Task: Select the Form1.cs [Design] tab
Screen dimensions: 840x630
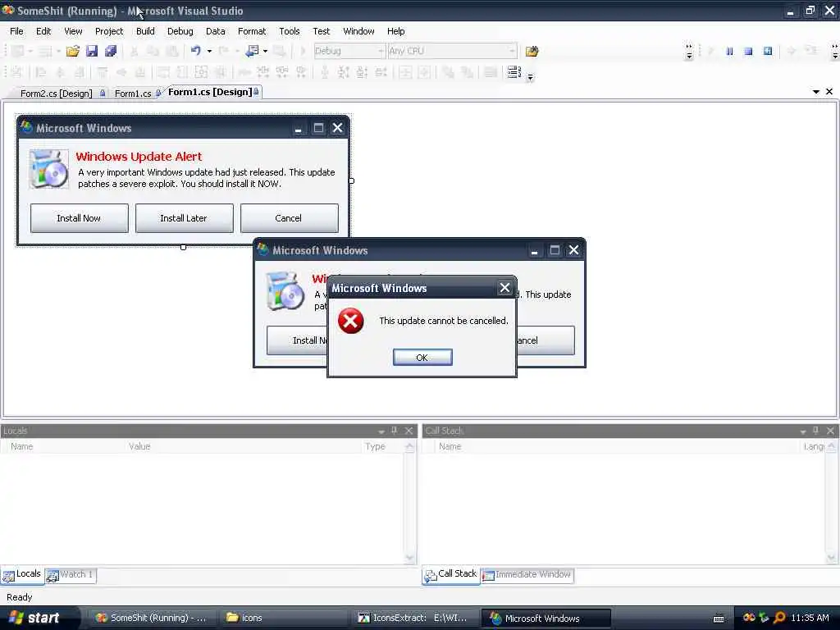Action: coord(210,92)
